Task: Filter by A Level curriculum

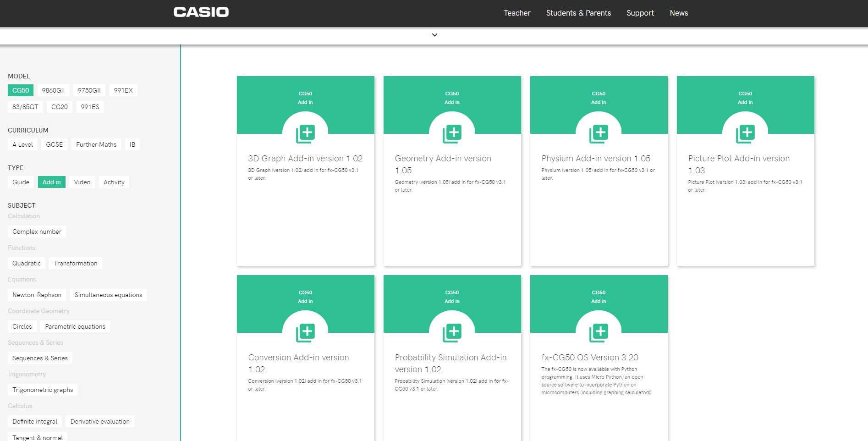Action: click(x=22, y=144)
